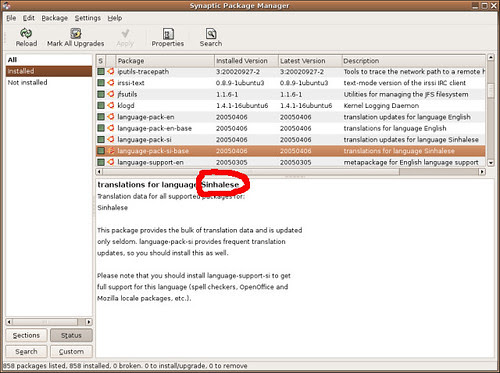Open the File menu
The width and height of the screenshot is (500, 373).
[11, 18]
